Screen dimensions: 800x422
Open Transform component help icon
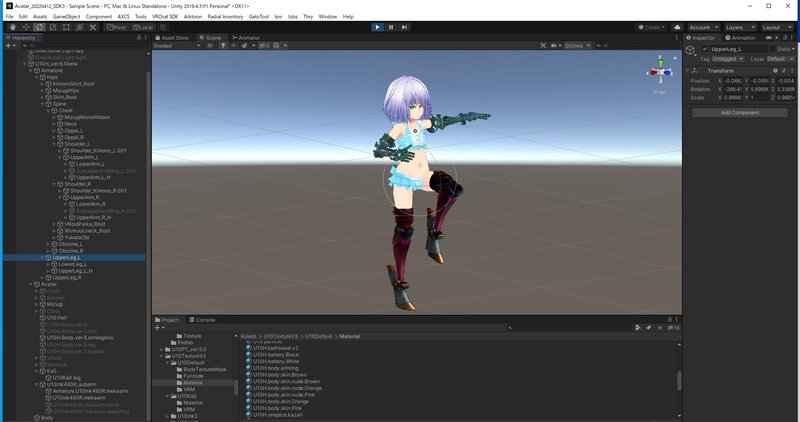point(775,70)
